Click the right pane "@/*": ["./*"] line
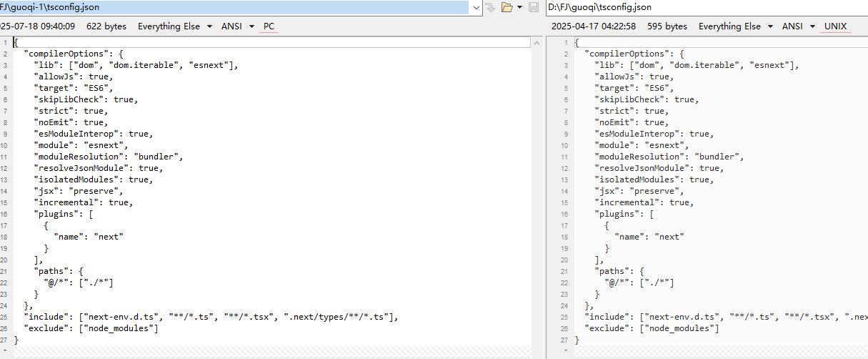The height and width of the screenshot is (359, 868). pos(639,282)
